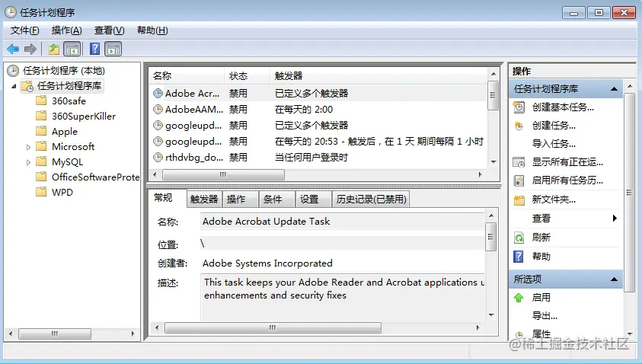Viewport: 642px width, 364px height.
Task: Collapse the 所选项 actions section
Action: click(614, 279)
